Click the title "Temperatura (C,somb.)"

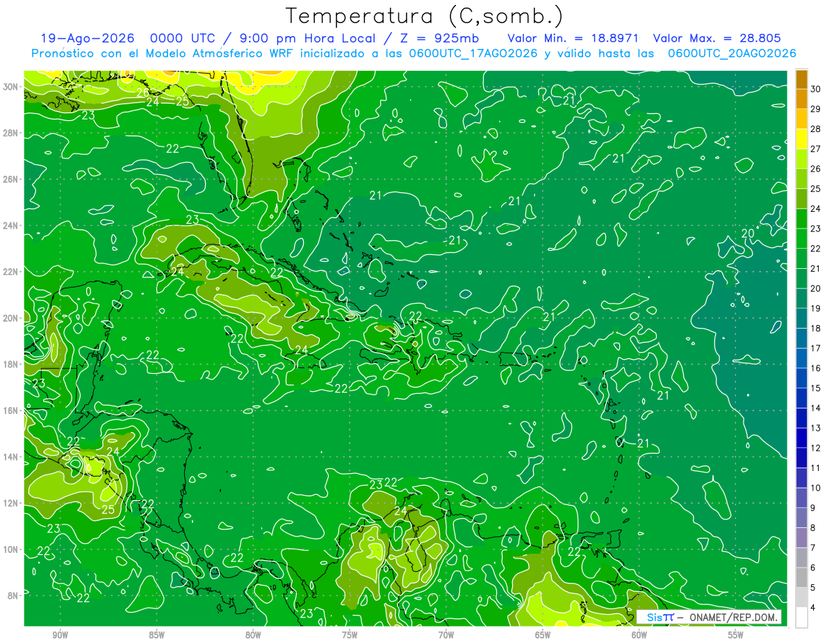pos(425,16)
